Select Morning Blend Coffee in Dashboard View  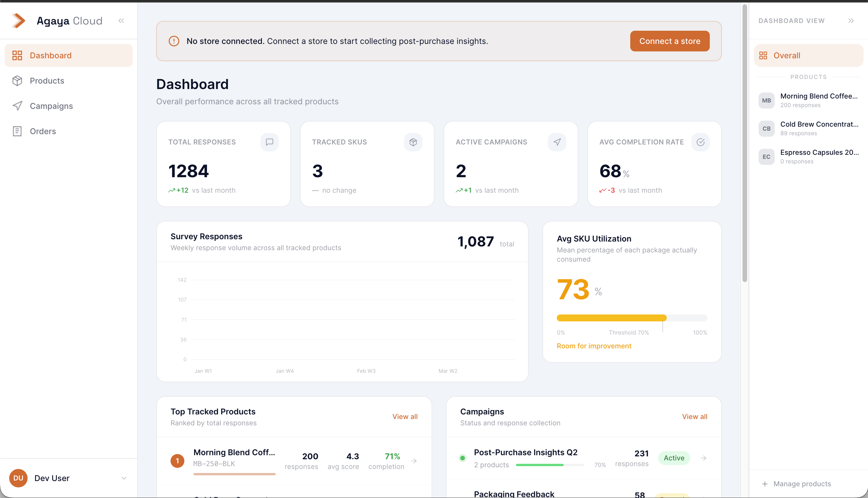(809, 100)
